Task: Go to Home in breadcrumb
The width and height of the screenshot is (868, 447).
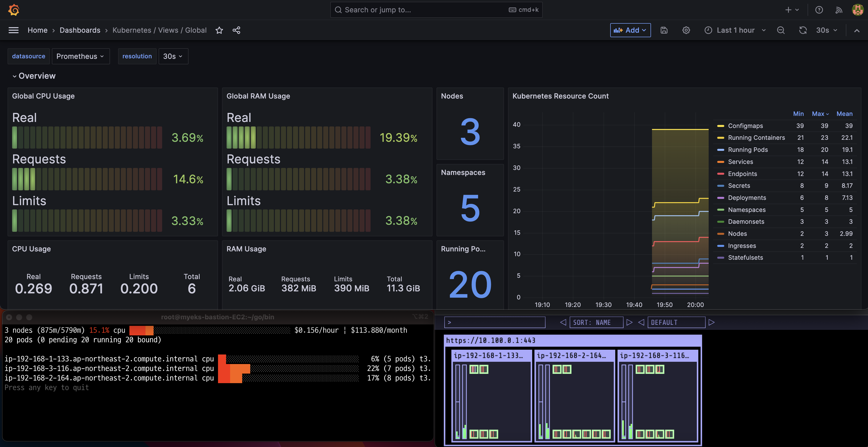Action: point(38,30)
